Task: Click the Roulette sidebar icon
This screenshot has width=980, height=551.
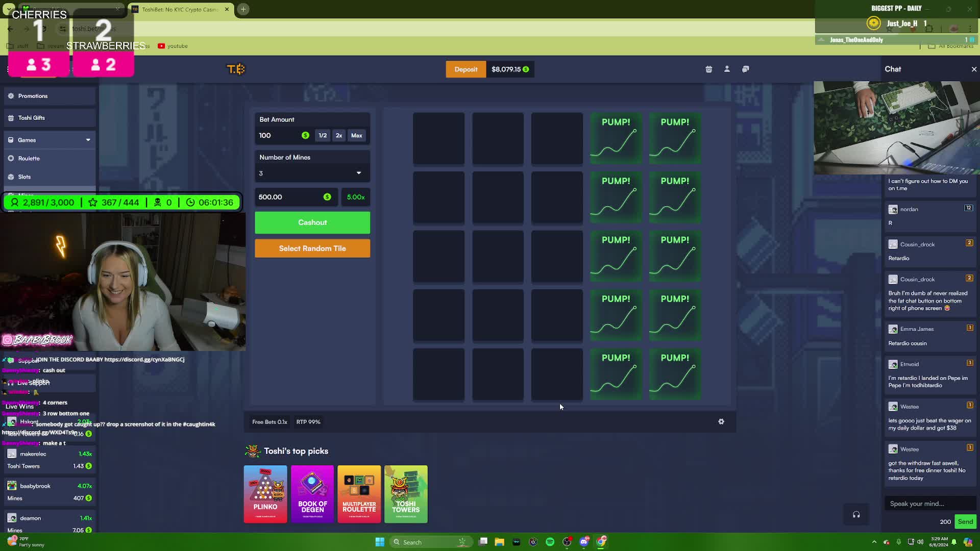Action: point(11,159)
